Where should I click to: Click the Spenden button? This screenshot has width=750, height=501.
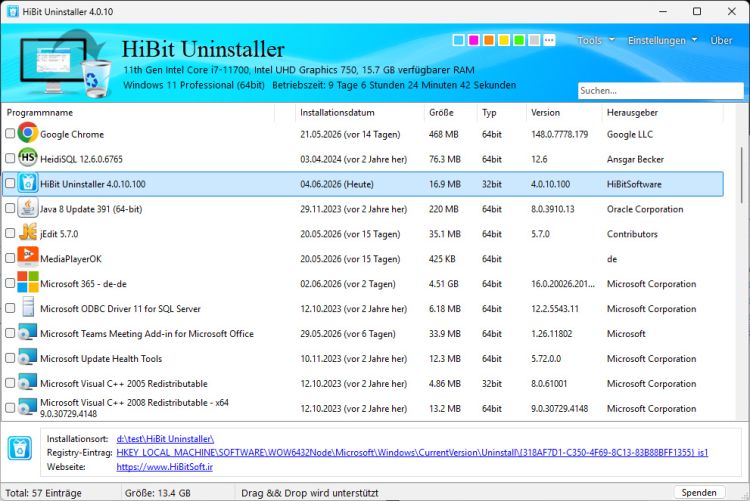tap(699, 492)
